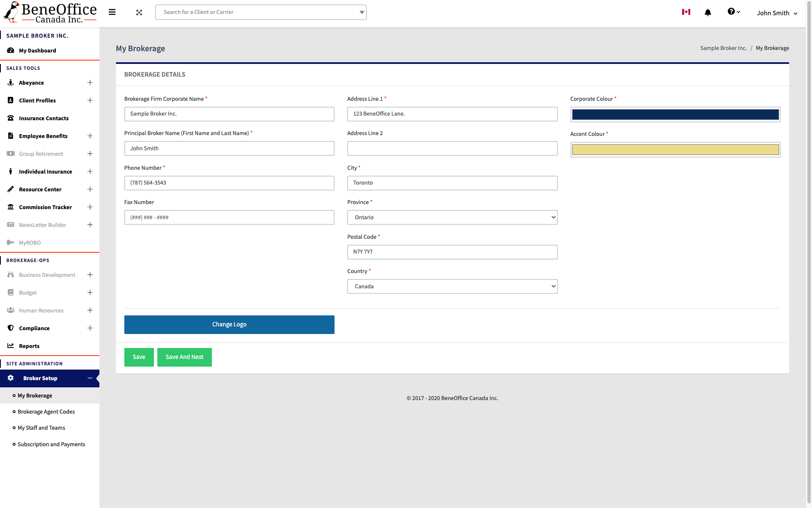Open Brokerage Agent Codes menu item

click(x=46, y=412)
